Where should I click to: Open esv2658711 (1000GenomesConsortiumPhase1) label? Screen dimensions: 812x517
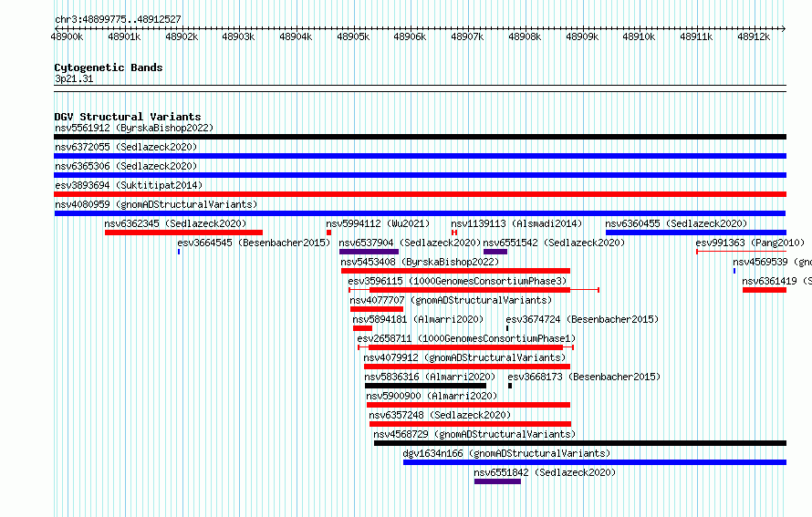pos(466,338)
